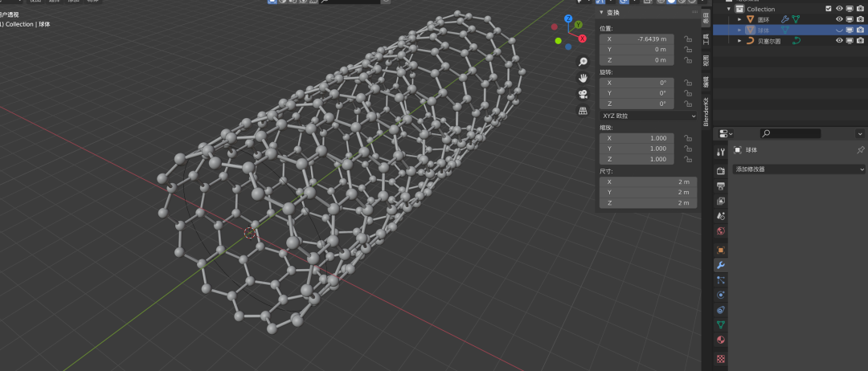Viewport: 868px width, 371px height.
Task: Expand the 圆环 outliner item
Action: tap(739, 19)
